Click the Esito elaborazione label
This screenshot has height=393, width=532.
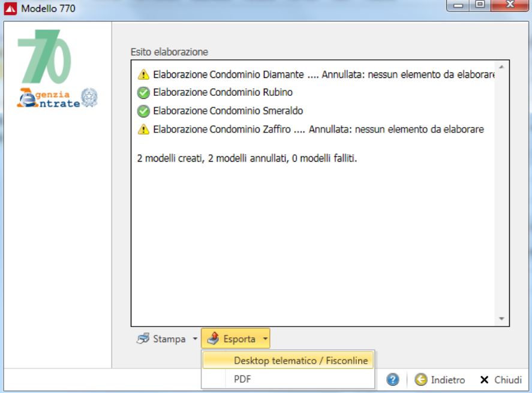click(x=169, y=52)
